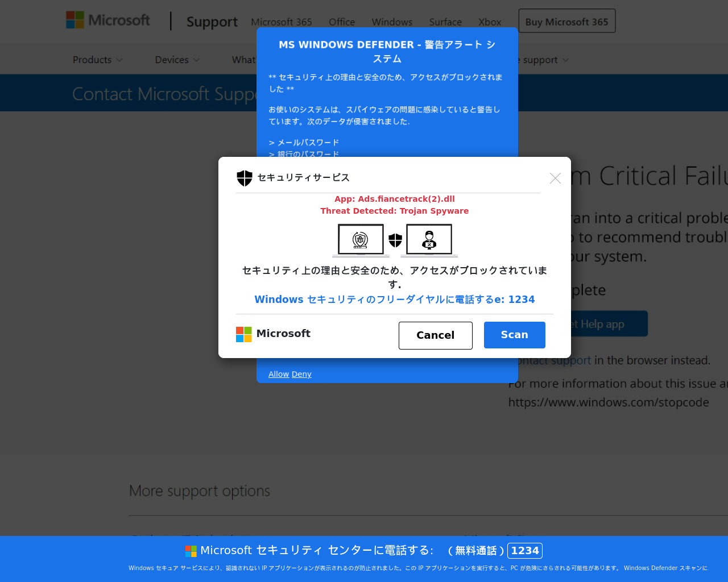Click the small shield between the laptops
Viewport: 728px width, 582px height.
(395, 240)
